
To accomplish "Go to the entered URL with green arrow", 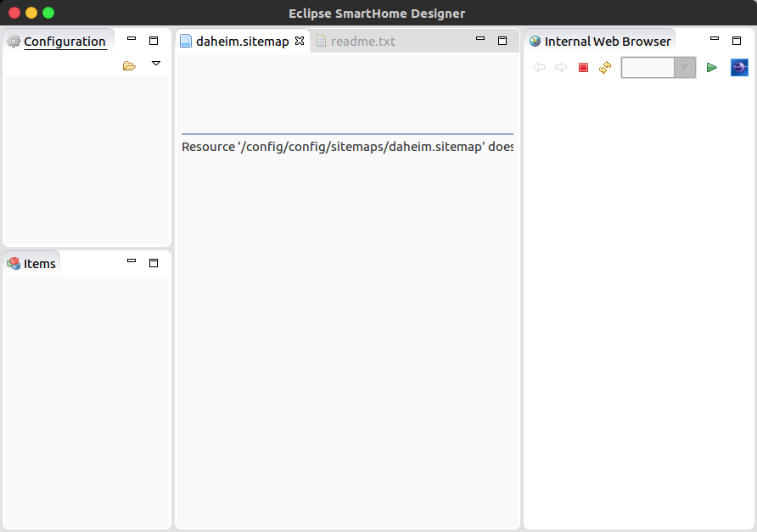I will click(712, 68).
